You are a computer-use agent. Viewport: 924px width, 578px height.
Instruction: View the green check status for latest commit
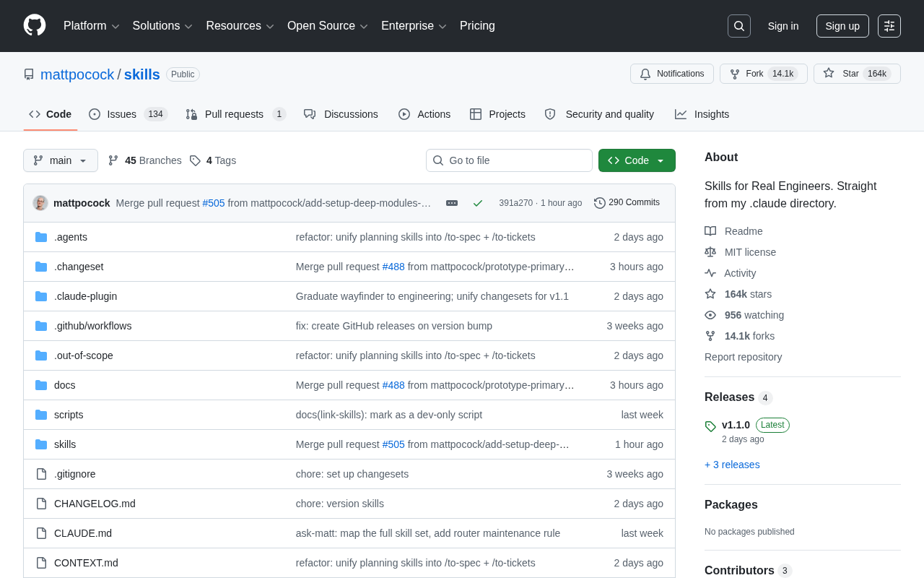[478, 203]
